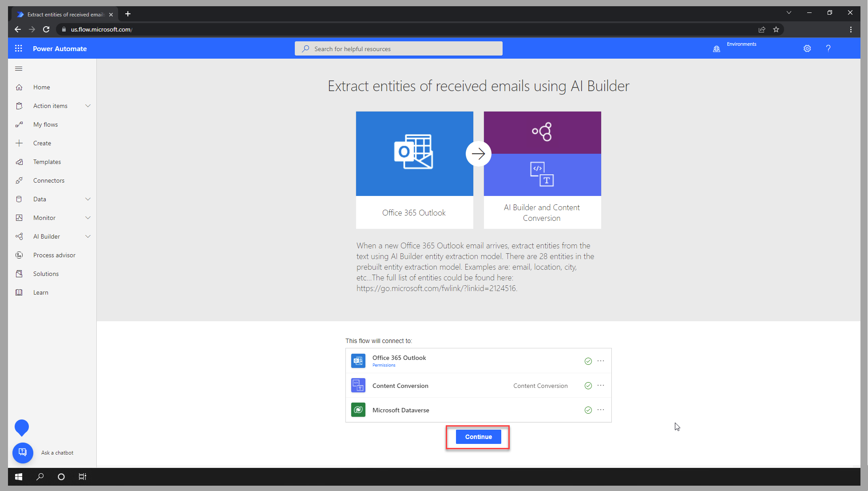
Task: Select the Process advisor icon
Action: (x=19, y=255)
